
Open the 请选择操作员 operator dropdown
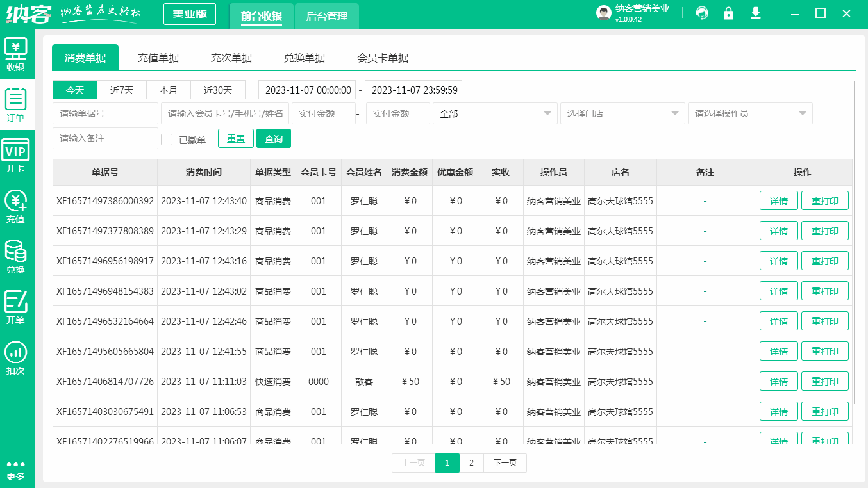tap(750, 113)
